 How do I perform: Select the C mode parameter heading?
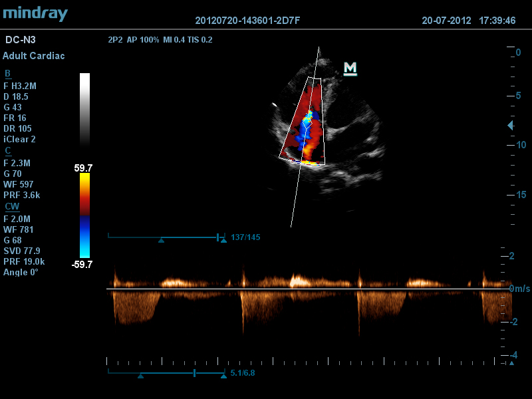tap(8, 151)
